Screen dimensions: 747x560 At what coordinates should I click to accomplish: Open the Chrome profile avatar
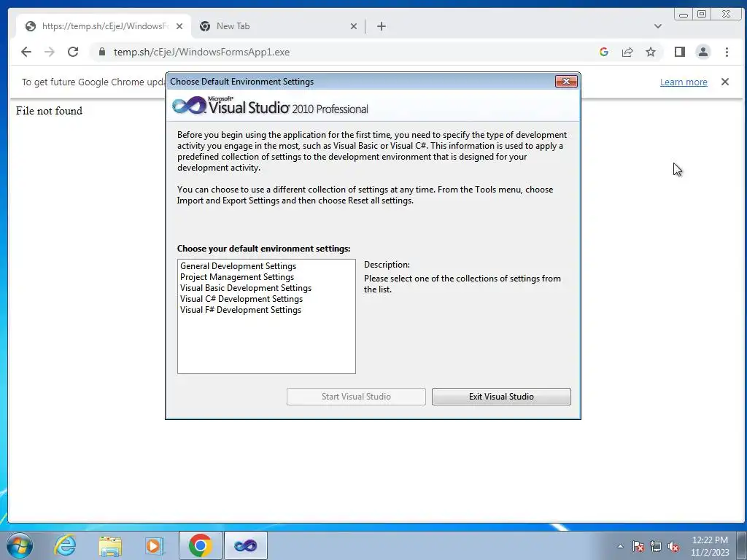[x=703, y=52]
